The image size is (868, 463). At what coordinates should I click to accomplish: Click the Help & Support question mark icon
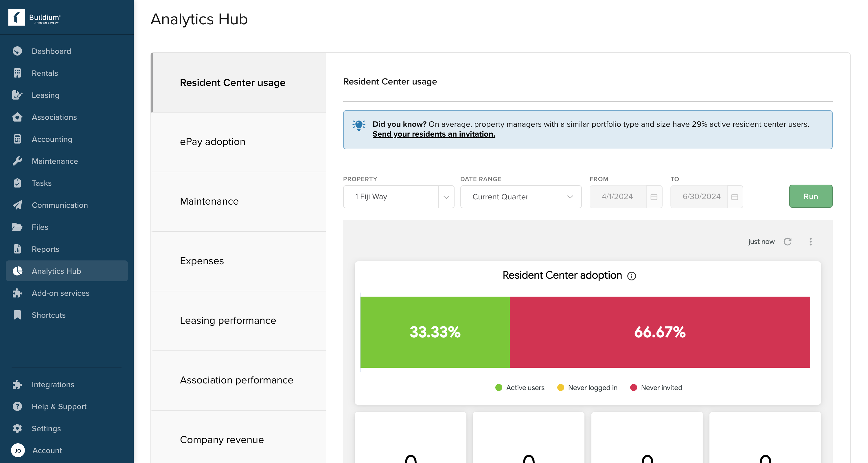(x=17, y=406)
